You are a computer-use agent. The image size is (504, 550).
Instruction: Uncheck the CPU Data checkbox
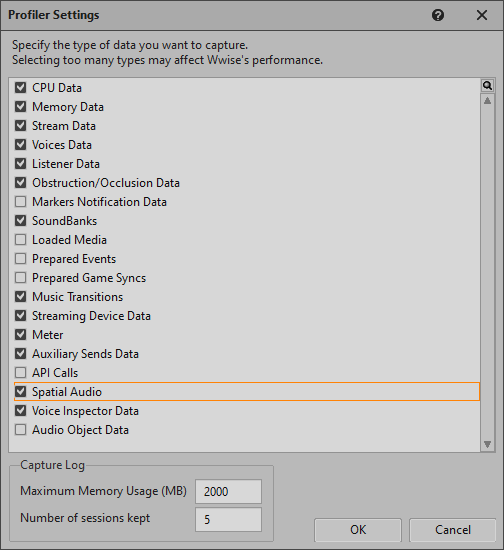[20, 87]
